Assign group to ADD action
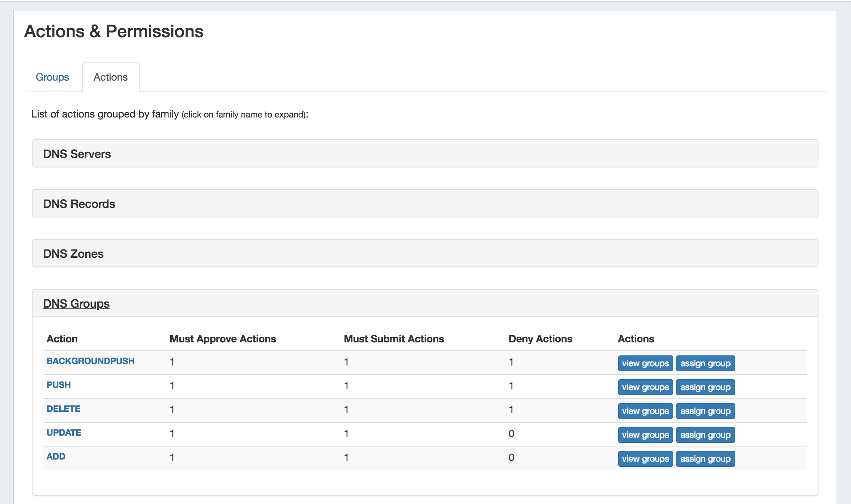Screen dimensions: 851x504 click(705, 459)
